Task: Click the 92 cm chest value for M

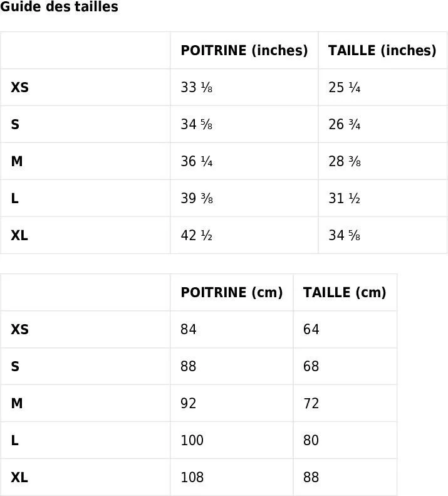Action: 189,403
